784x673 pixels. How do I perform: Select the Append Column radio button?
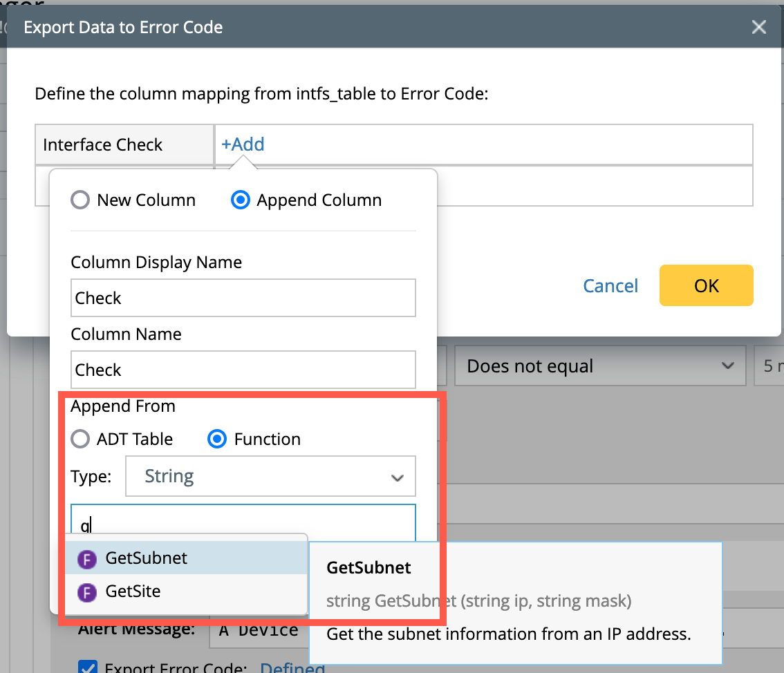[x=241, y=200]
